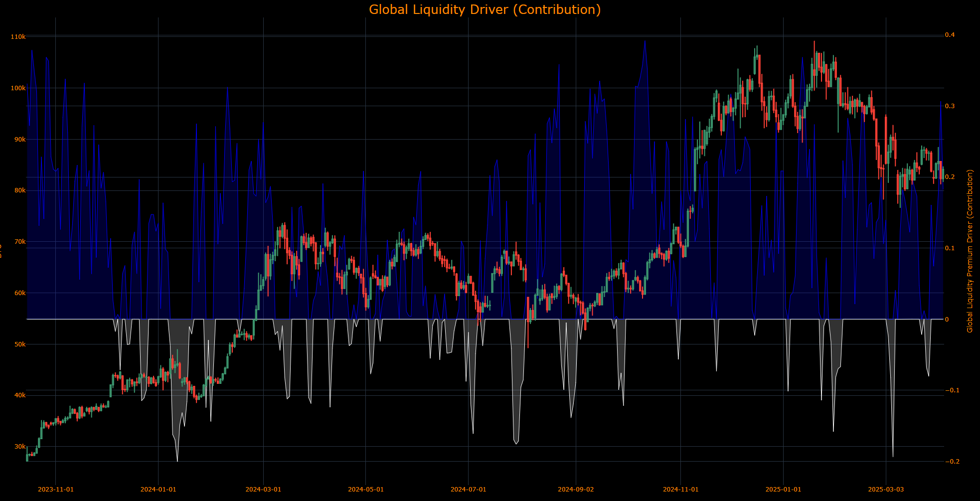Click the 2024-03-01 date label

(263, 490)
